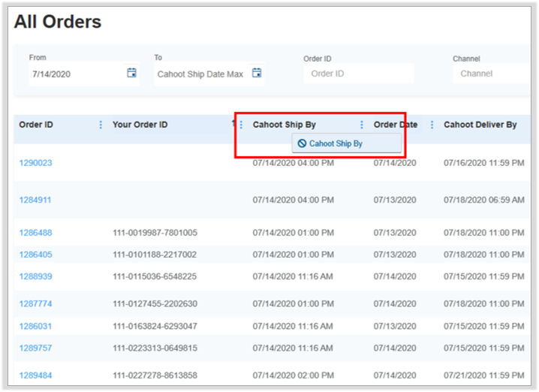The image size is (539, 392).
Task: Open Order Date column options menu
Action: coord(432,125)
